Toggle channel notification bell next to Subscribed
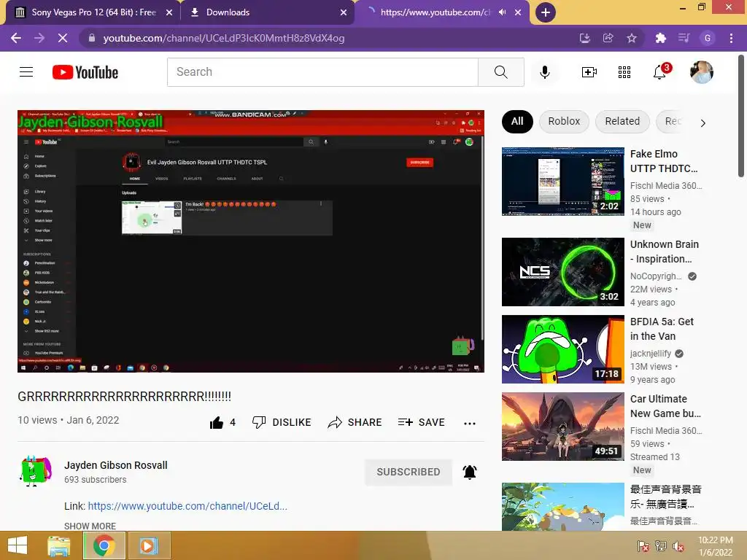 [x=470, y=472]
